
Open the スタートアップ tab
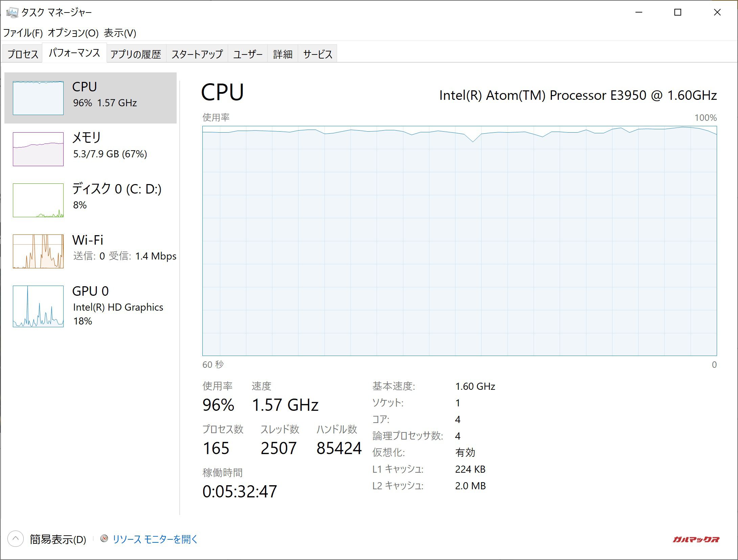tap(197, 54)
